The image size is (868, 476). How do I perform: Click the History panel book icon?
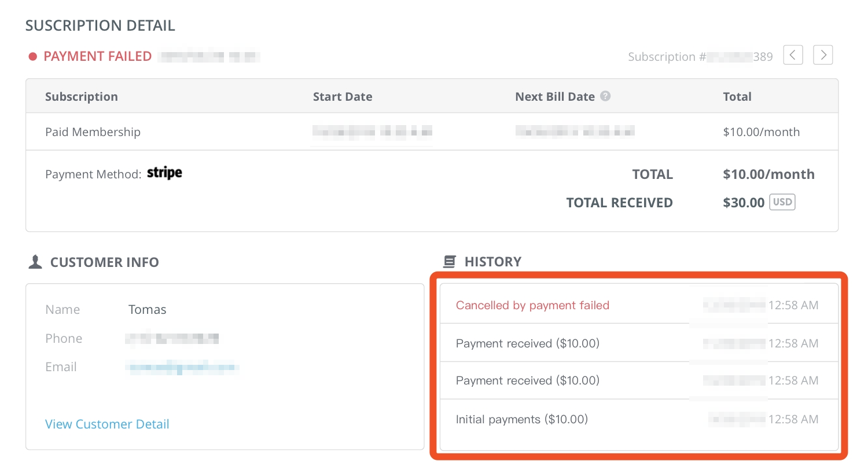point(449,261)
